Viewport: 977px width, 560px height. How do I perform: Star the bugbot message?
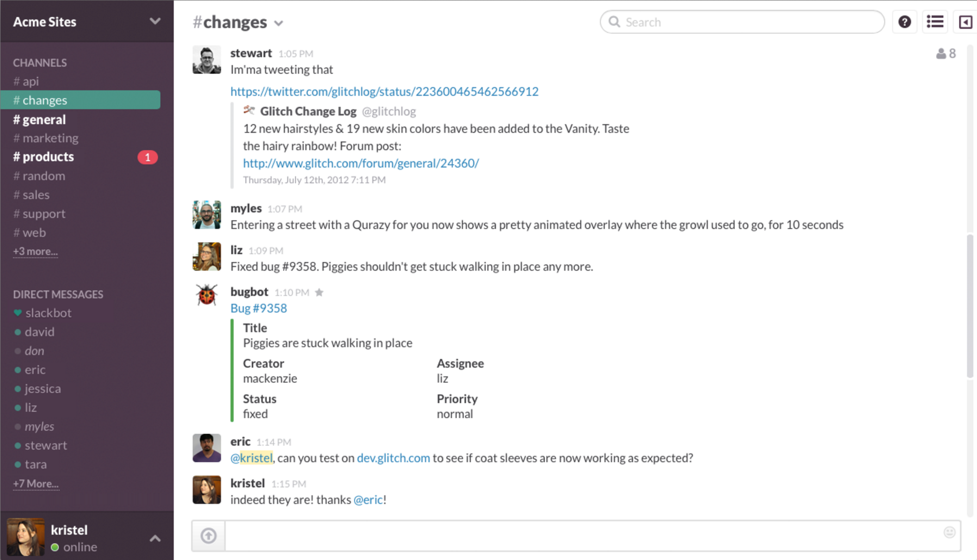[x=319, y=292]
